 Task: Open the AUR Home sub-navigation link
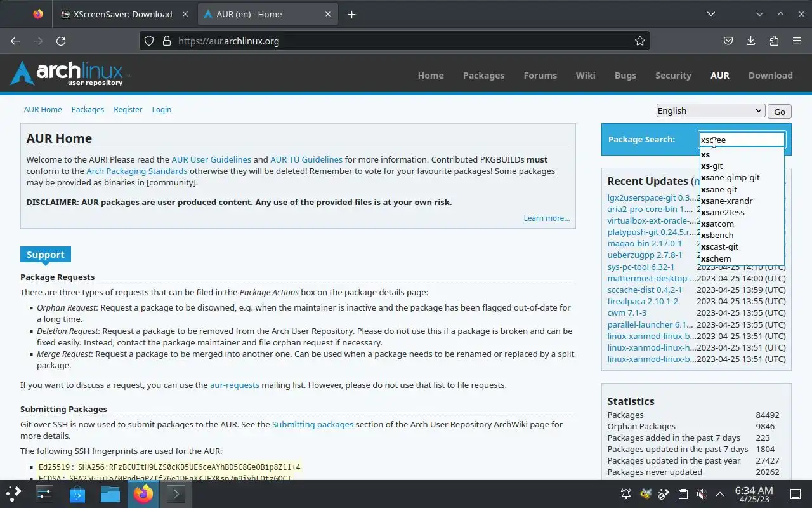(x=43, y=109)
